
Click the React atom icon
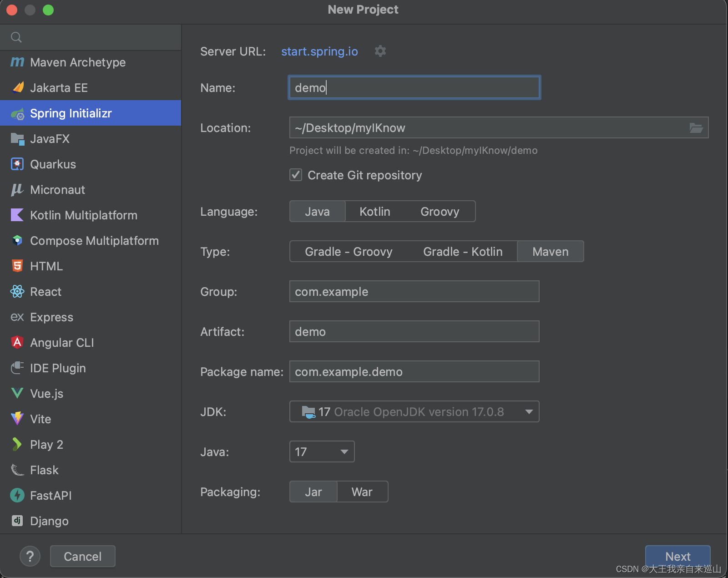(17, 292)
